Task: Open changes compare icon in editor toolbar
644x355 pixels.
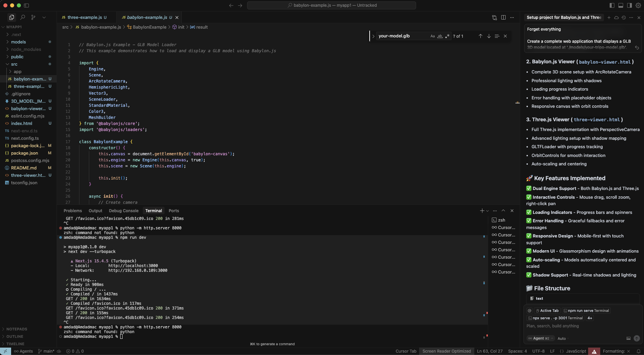Action: tap(495, 18)
